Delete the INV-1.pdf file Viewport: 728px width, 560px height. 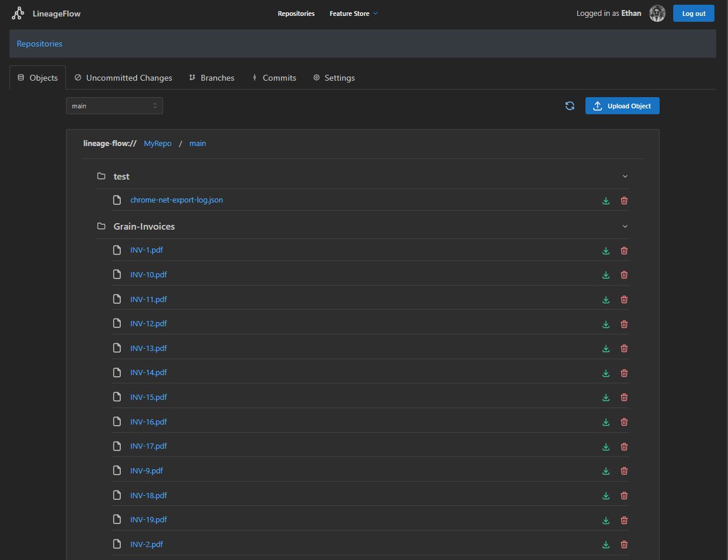(x=624, y=251)
